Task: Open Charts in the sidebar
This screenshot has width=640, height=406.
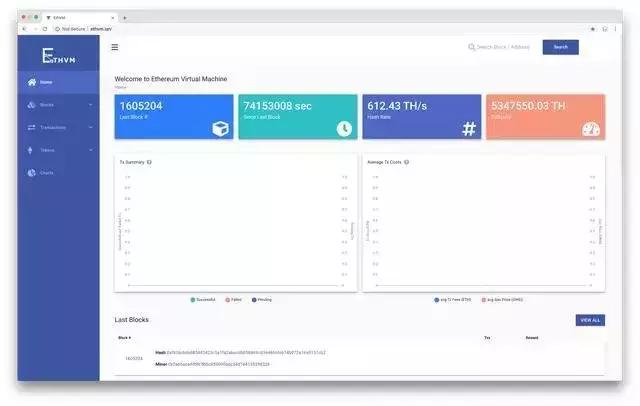Action: (58, 173)
